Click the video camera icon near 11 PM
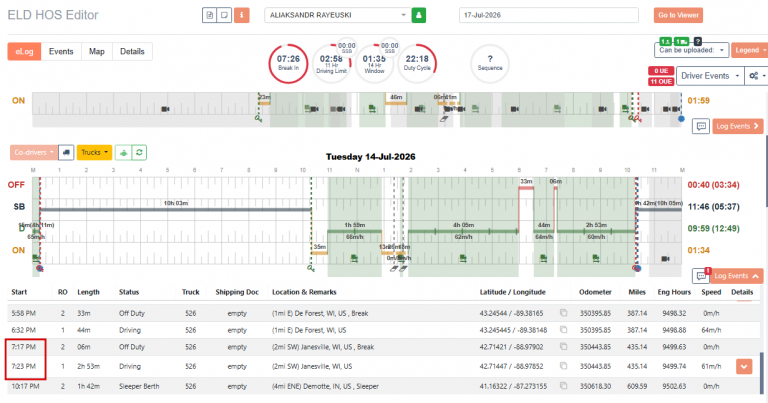 665,259
